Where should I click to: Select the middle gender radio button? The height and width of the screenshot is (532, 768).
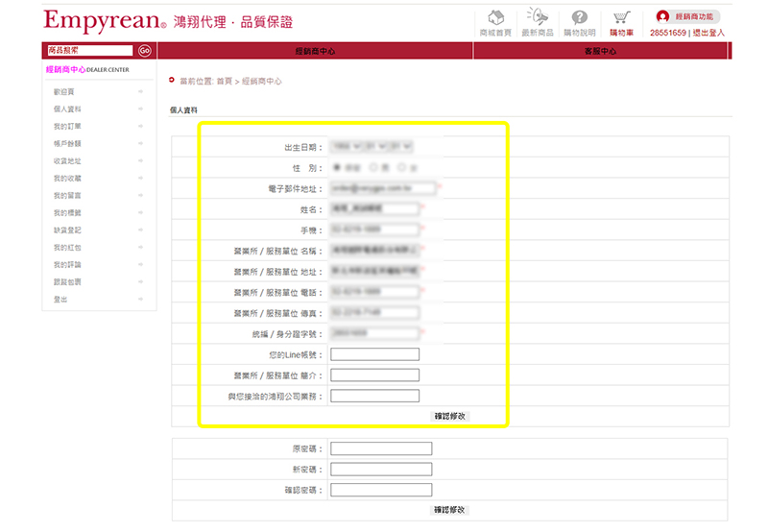(373, 167)
